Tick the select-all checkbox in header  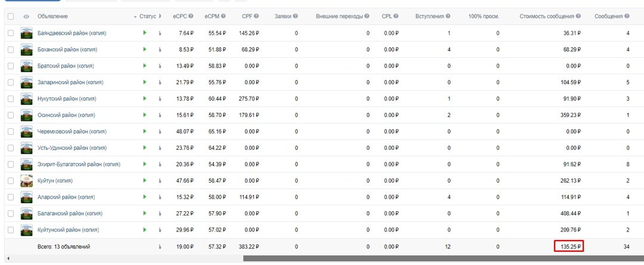pyautogui.click(x=11, y=16)
